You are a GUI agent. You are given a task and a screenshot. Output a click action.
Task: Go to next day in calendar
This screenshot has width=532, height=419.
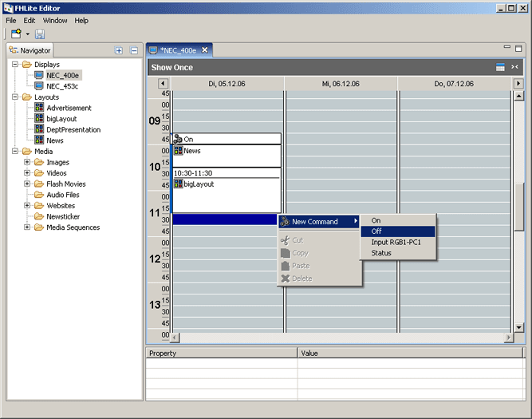click(x=518, y=84)
